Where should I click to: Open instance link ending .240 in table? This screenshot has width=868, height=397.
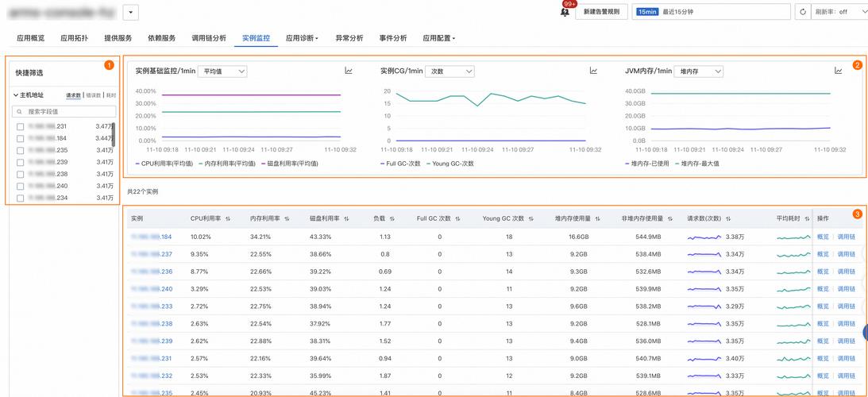click(151, 288)
